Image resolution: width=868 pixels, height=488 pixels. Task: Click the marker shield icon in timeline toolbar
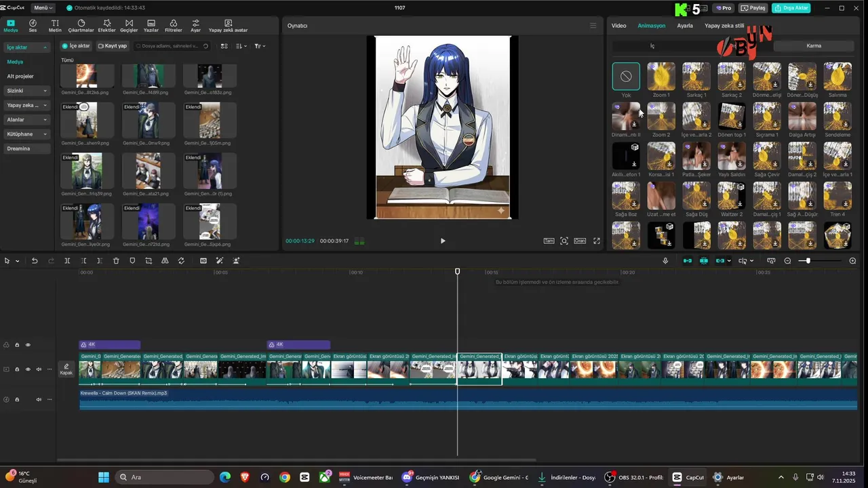[x=132, y=261]
